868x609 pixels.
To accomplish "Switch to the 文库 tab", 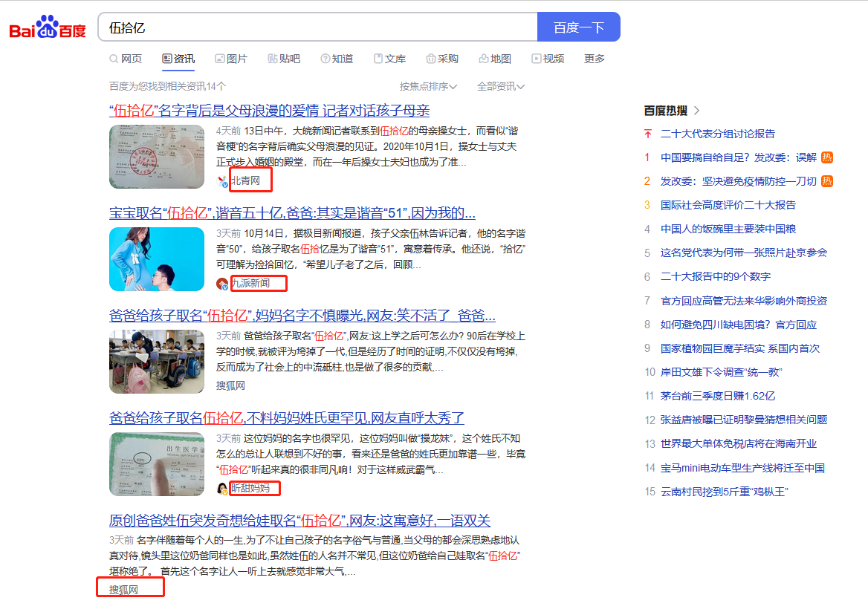I will pos(389,59).
